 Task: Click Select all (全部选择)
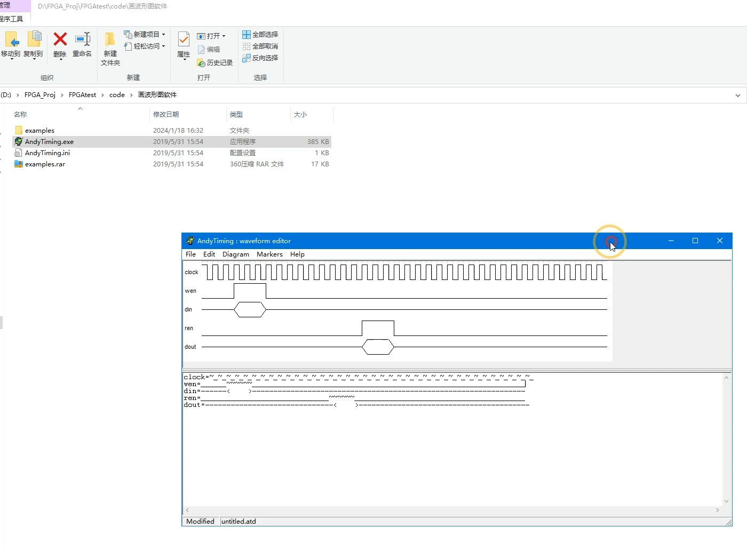(260, 34)
